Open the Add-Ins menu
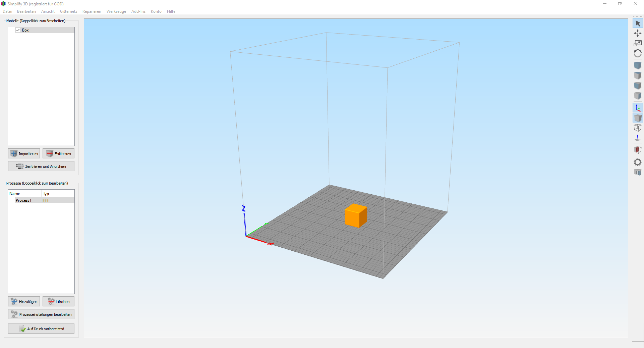Screen dimensions: 644x348 (x=138, y=11)
